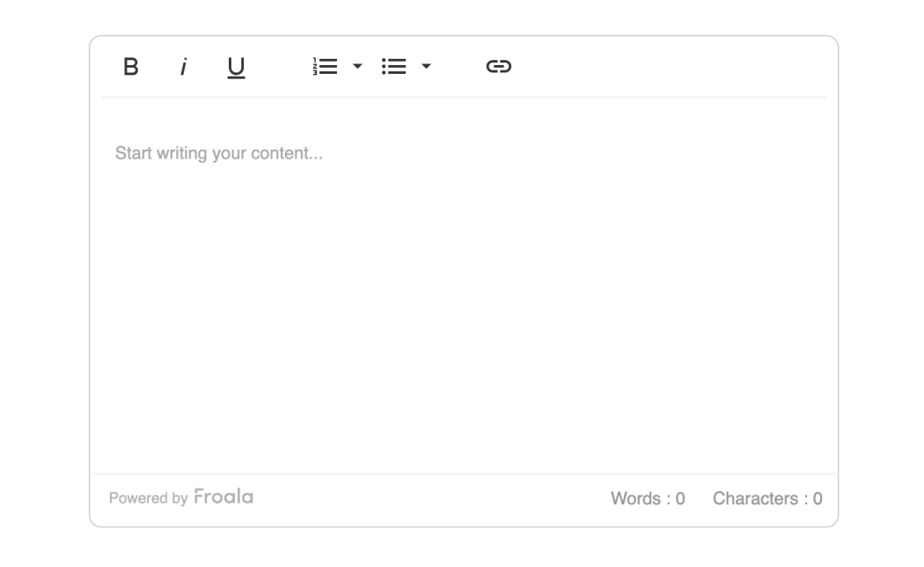Click the "Powered by" footer text
Image resolution: width=924 pixels, height=567 pixels.
coord(148,498)
